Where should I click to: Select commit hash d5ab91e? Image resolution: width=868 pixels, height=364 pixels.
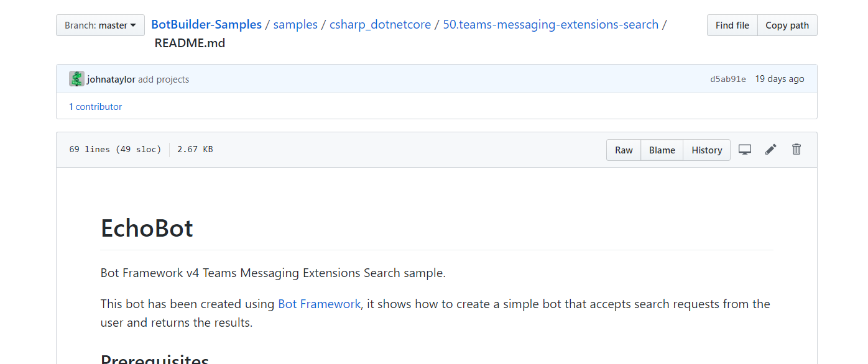(x=727, y=78)
